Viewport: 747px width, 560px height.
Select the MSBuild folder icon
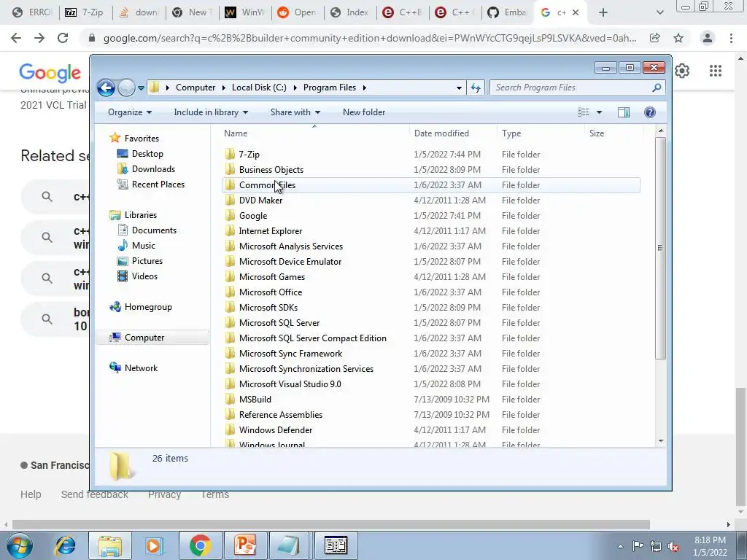(230, 399)
